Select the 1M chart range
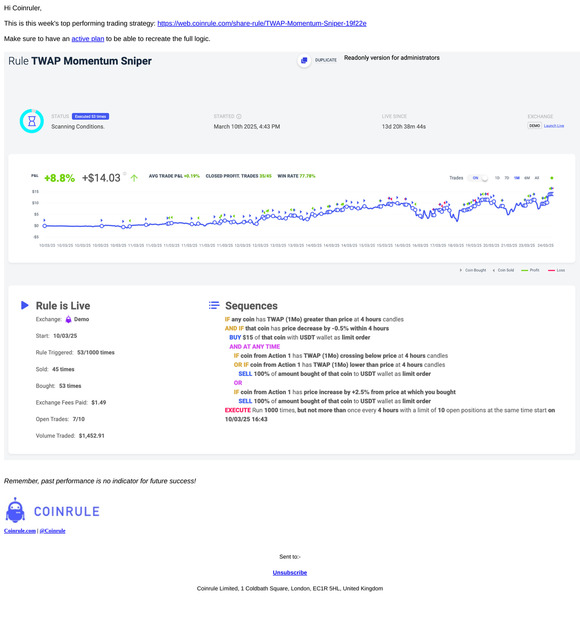 pyautogui.click(x=517, y=178)
